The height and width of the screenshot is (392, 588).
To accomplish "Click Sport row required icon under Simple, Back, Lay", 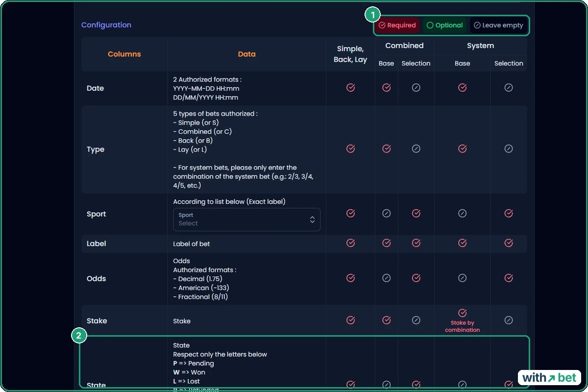I will [x=350, y=213].
